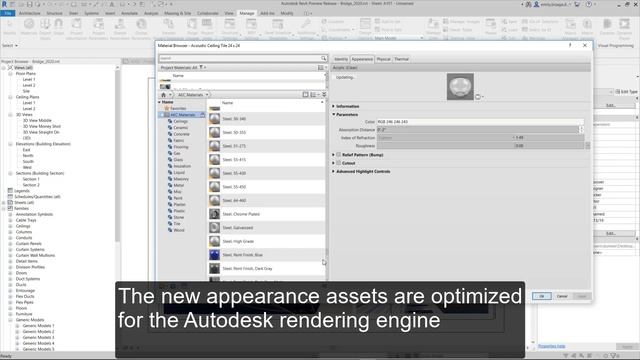Click the OK button

542,296
